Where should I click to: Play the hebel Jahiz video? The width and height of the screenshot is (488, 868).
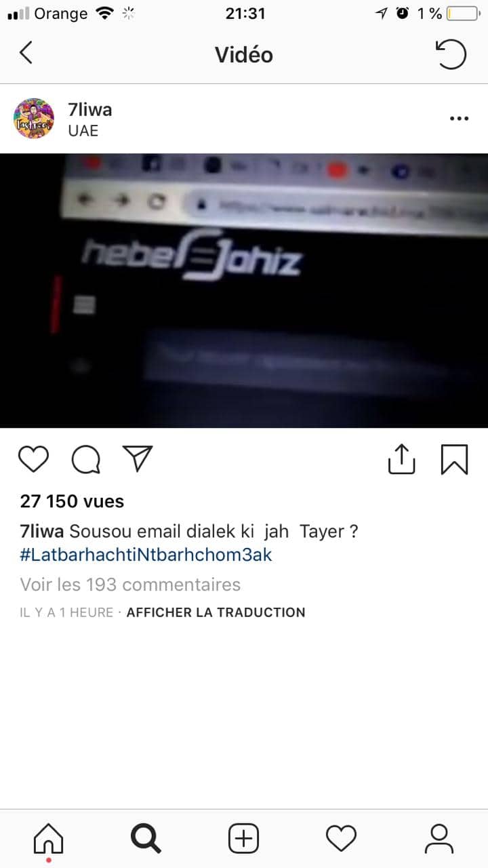pos(244,290)
